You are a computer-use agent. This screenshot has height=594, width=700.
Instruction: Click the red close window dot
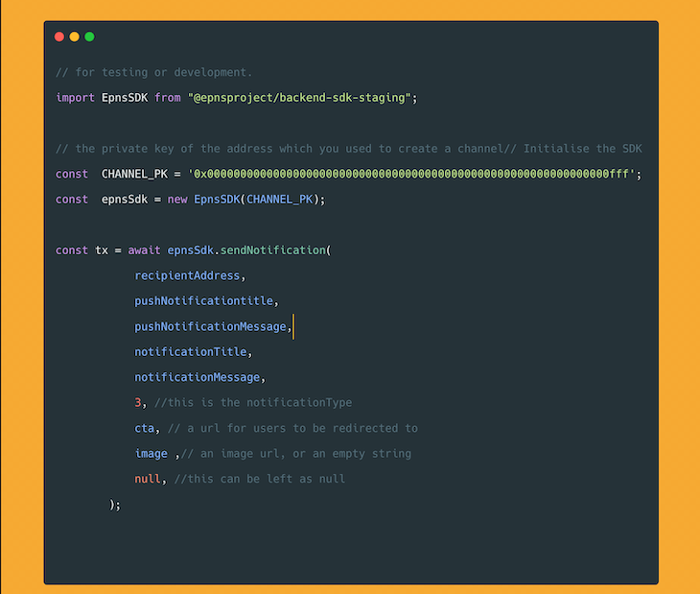pyautogui.click(x=59, y=36)
